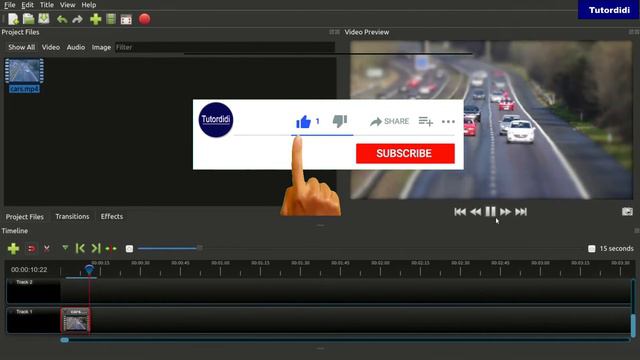Switch to the Project Files tab

click(24, 217)
